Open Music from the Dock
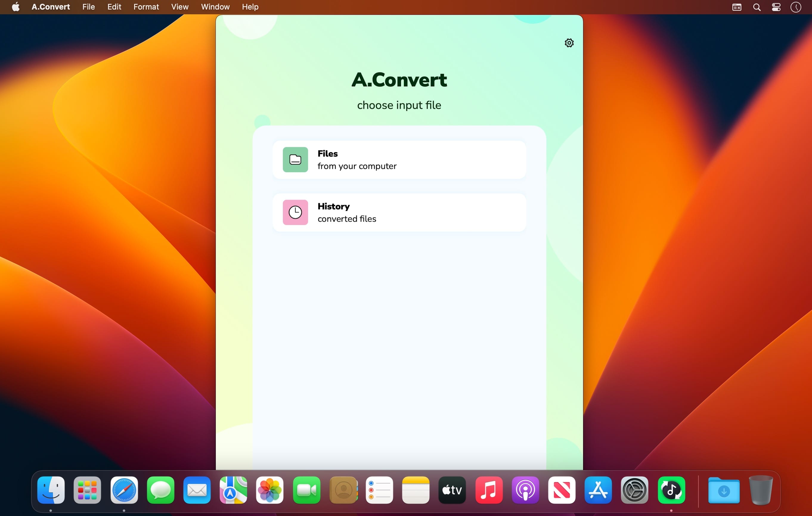Image resolution: width=812 pixels, height=516 pixels. 489,490
